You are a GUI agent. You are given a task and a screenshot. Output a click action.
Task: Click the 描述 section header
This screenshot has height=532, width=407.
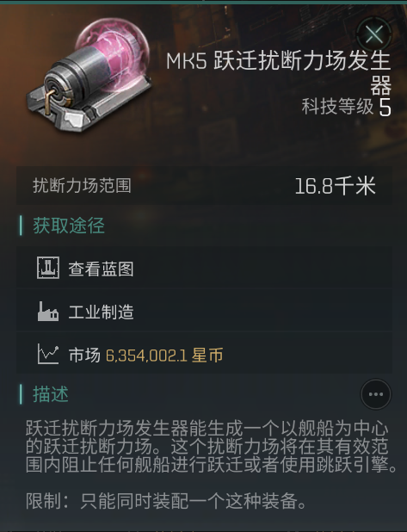pos(51,394)
